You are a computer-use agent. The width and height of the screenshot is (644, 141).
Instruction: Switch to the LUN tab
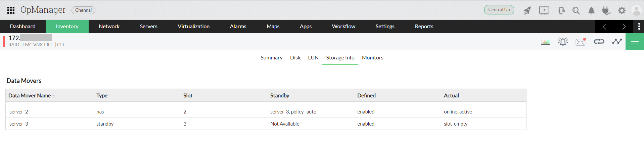pyautogui.click(x=313, y=58)
